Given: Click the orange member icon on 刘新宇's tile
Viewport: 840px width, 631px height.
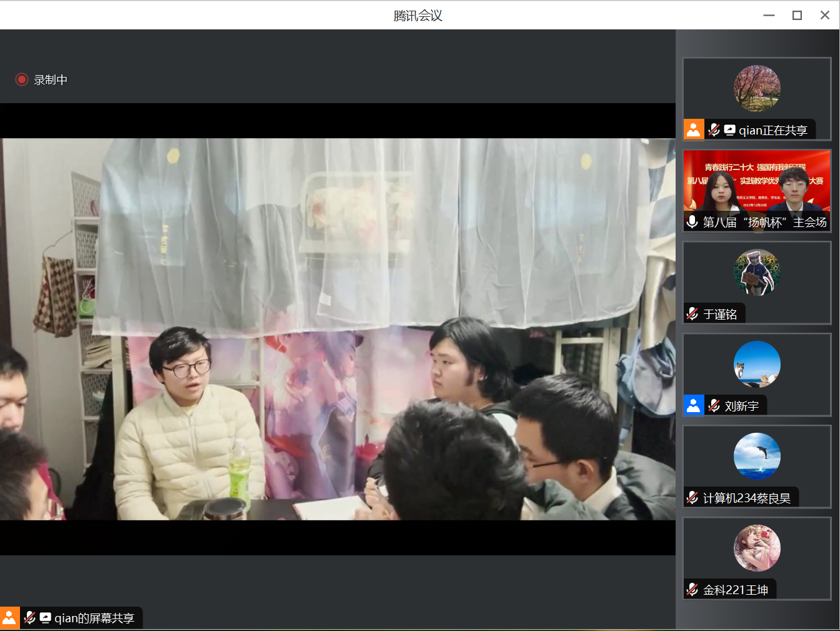Looking at the screenshot, I should pos(694,405).
